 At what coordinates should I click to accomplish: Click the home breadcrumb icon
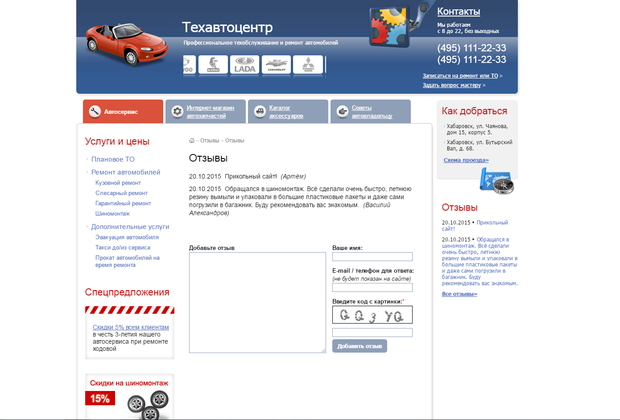click(x=192, y=140)
